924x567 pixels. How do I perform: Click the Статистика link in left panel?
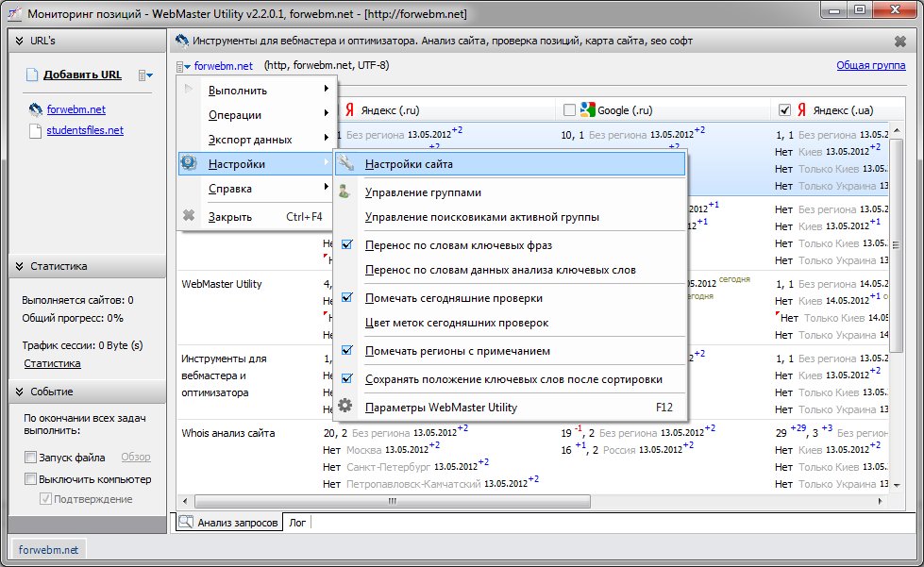[52, 363]
